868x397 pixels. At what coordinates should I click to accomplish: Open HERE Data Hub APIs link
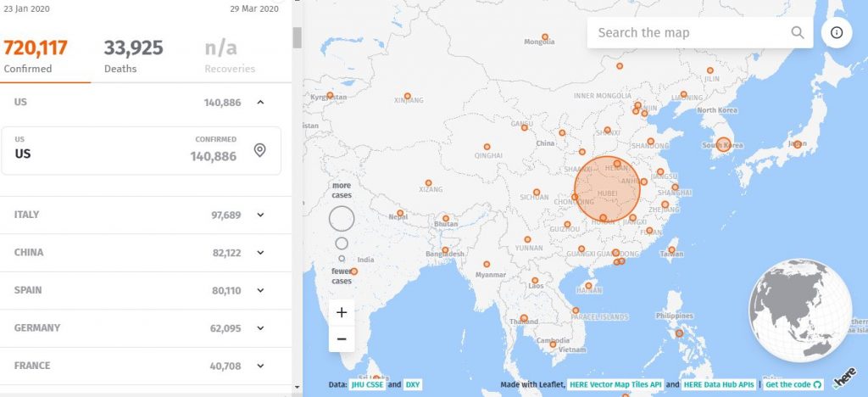719,384
